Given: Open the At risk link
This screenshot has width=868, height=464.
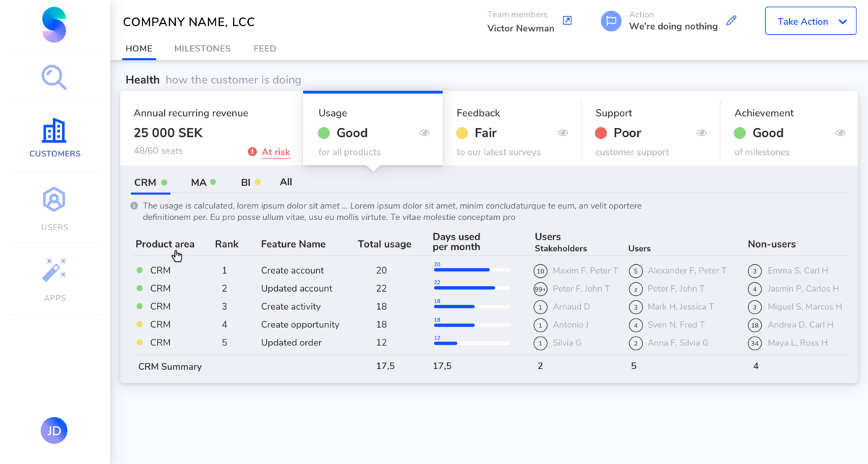Looking at the screenshot, I should point(275,151).
